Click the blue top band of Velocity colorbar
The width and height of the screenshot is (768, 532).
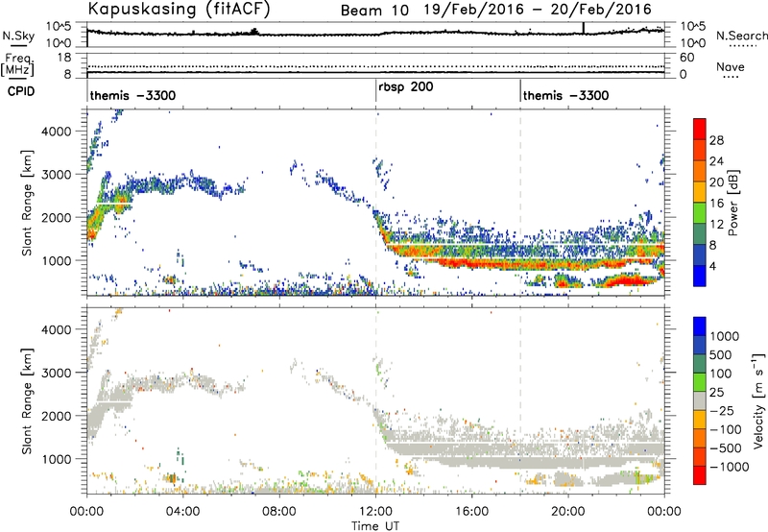coord(700,326)
